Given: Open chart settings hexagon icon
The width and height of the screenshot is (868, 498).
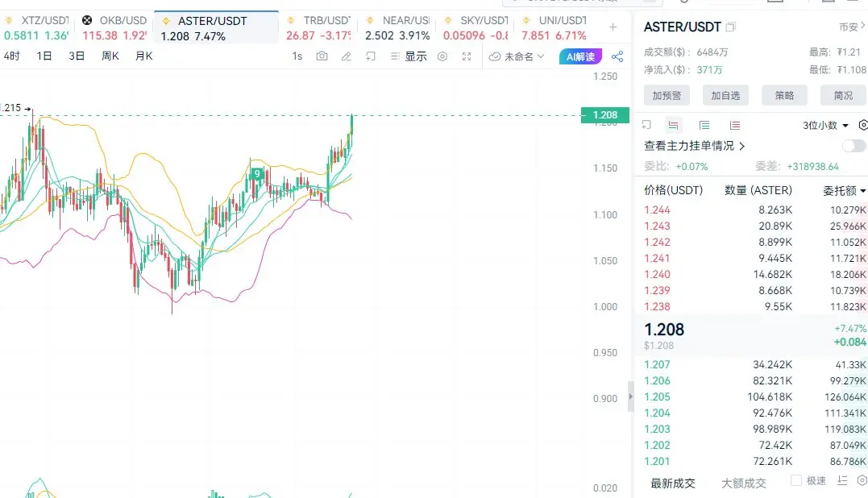Looking at the screenshot, I should [x=442, y=56].
